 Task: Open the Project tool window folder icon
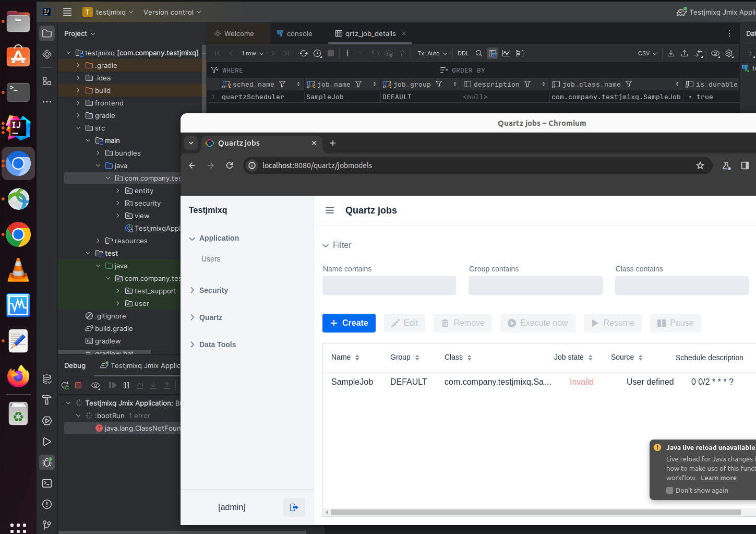point(47,33)
